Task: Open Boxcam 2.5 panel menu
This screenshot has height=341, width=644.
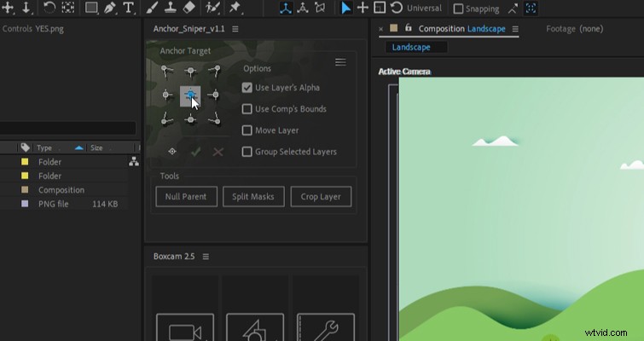Action: point(206,257)
